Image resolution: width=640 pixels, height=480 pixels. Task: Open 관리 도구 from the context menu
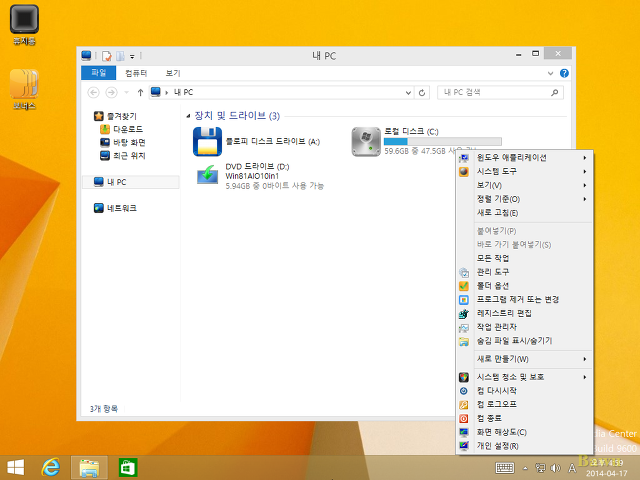click(x=524, y=272)
